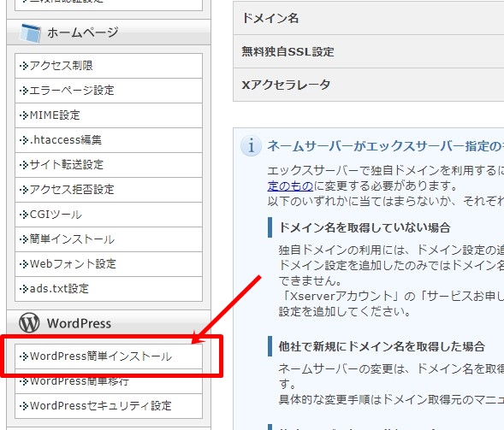Screen dimensions: 504x430
Task: Click heading 他社で新規にドメイン名を取得した場合
Action: click(x=382, y=346)
